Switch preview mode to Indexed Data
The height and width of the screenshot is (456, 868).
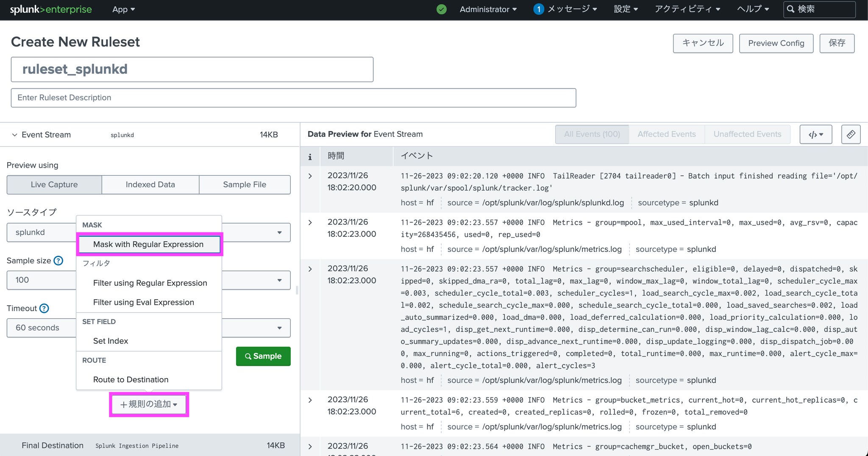[x=150, y=185]
